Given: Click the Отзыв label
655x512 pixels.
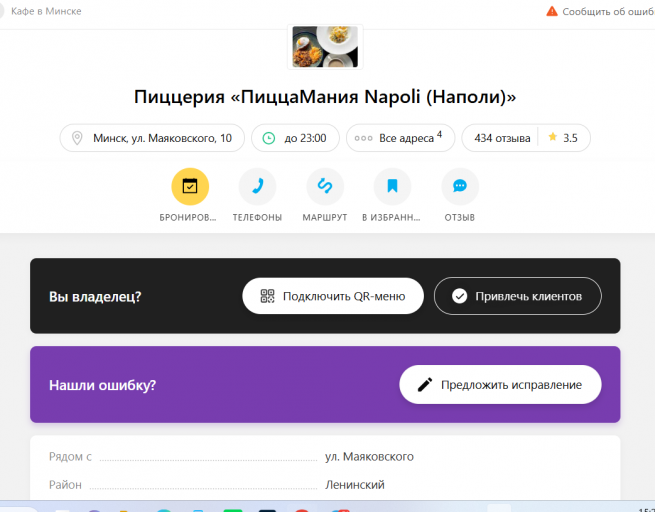Looking at the screenshot, I should coord(460,218).
